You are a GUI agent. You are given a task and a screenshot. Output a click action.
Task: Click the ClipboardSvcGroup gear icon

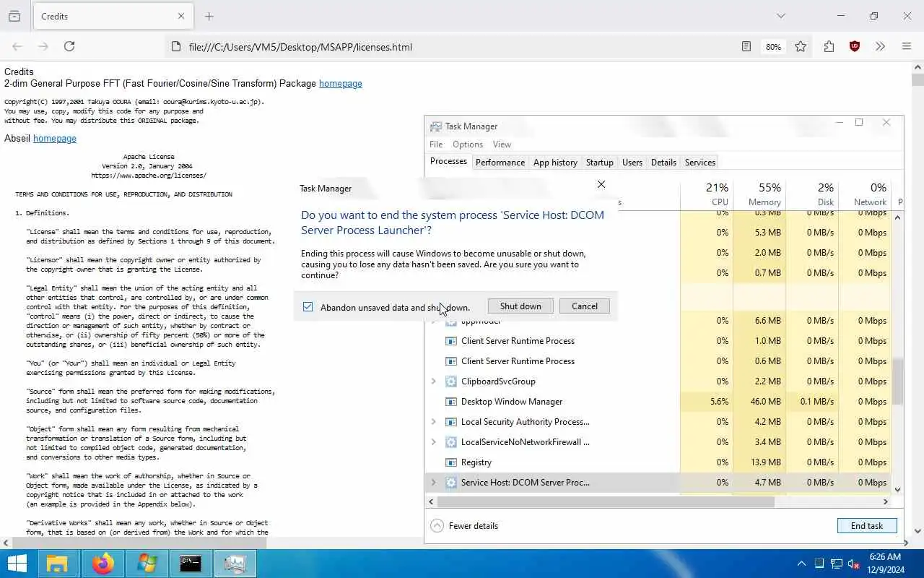point(451,381)
